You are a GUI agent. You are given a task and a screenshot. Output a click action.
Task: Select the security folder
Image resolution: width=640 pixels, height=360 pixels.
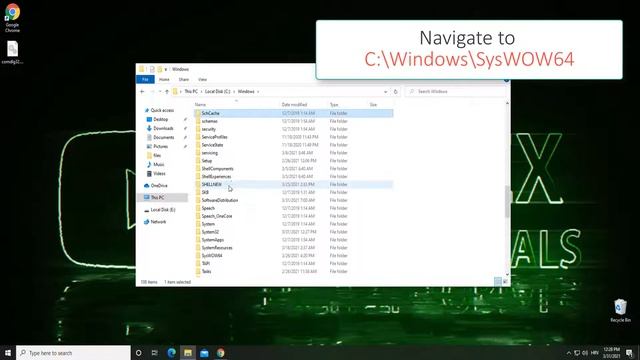tap(208, 129)
